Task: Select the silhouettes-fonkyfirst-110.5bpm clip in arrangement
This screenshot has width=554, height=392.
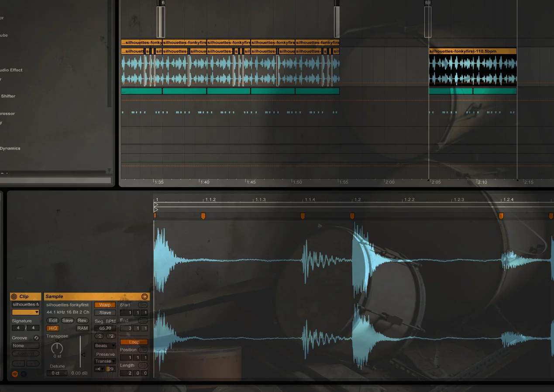Action: (473, 51)
